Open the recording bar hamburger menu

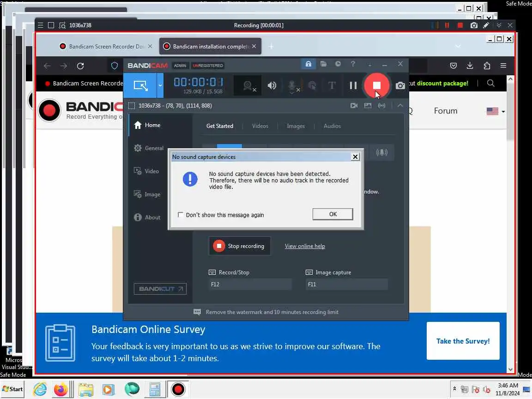coord(40,25)
